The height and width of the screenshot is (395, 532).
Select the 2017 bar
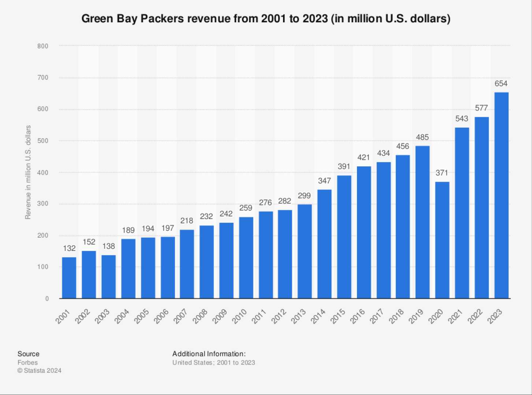point(384,230)
